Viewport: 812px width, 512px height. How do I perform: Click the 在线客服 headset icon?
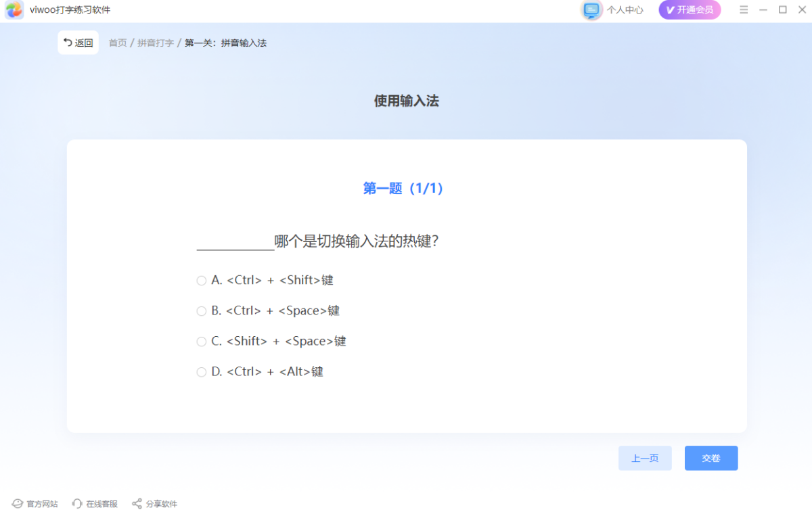point(77,504)
